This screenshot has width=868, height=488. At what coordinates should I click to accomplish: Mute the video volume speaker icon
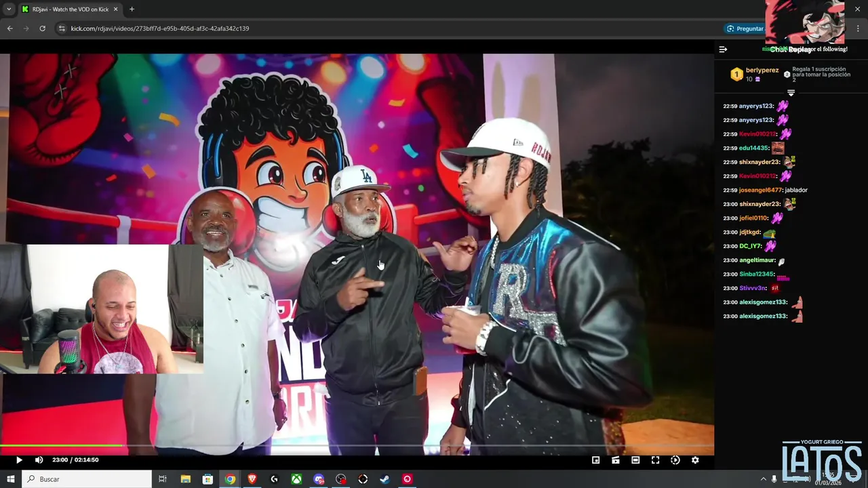39,460
